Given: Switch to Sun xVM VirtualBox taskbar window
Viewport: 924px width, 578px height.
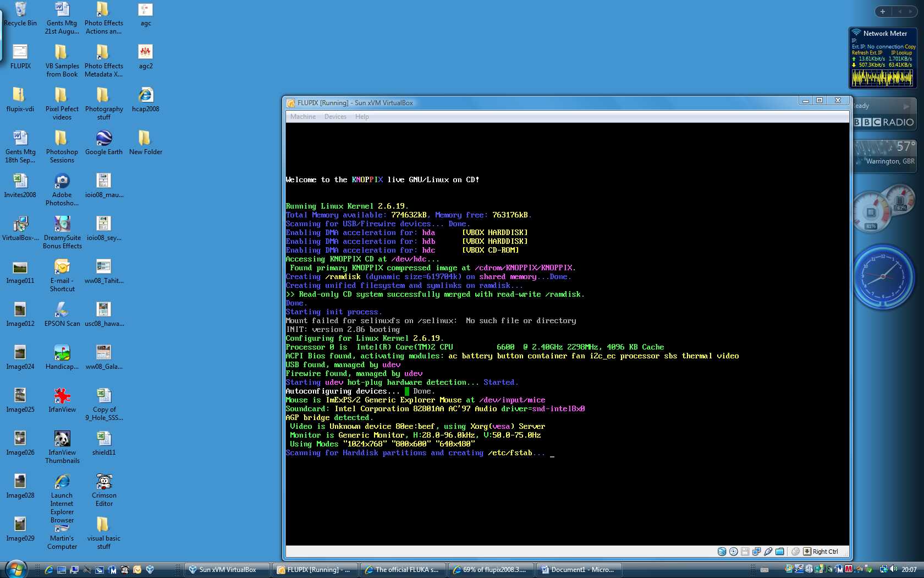Looking at the screenshot, I should point(227,570).
